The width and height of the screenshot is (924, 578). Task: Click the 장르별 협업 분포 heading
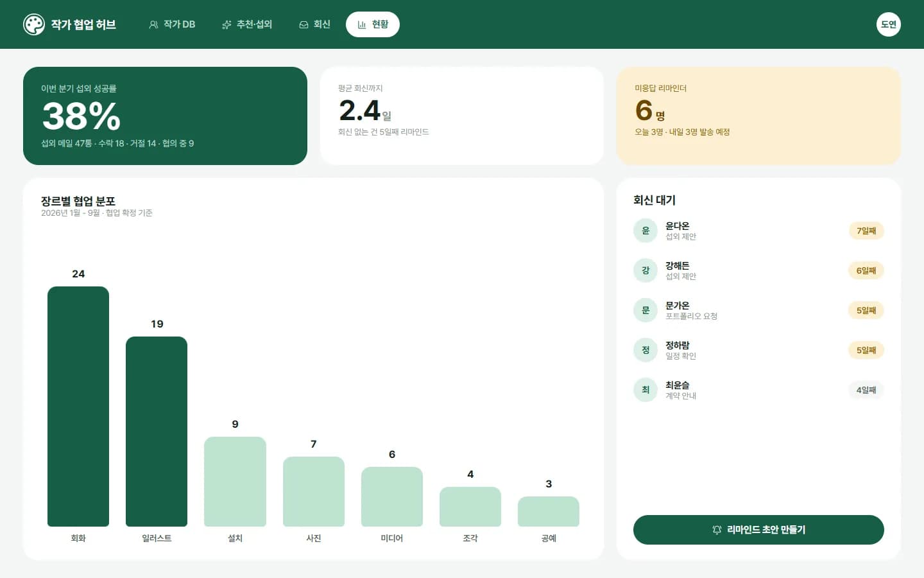[78, 201]
